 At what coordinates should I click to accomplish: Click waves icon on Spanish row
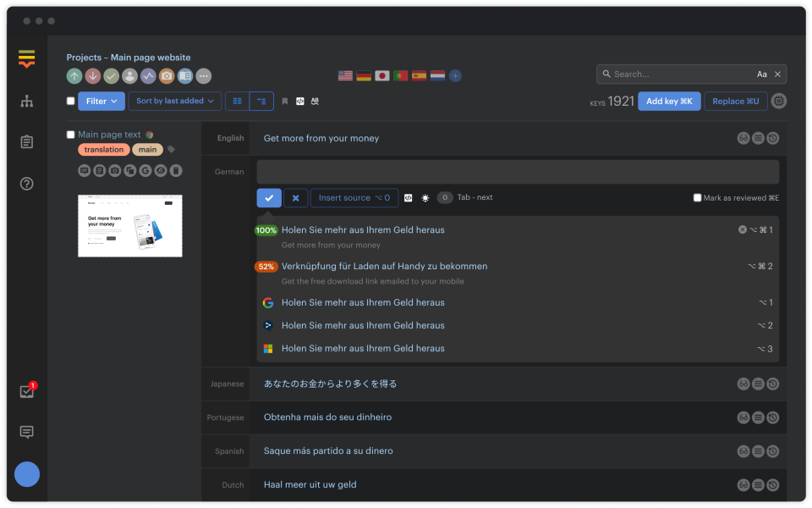tap(758, 451)
